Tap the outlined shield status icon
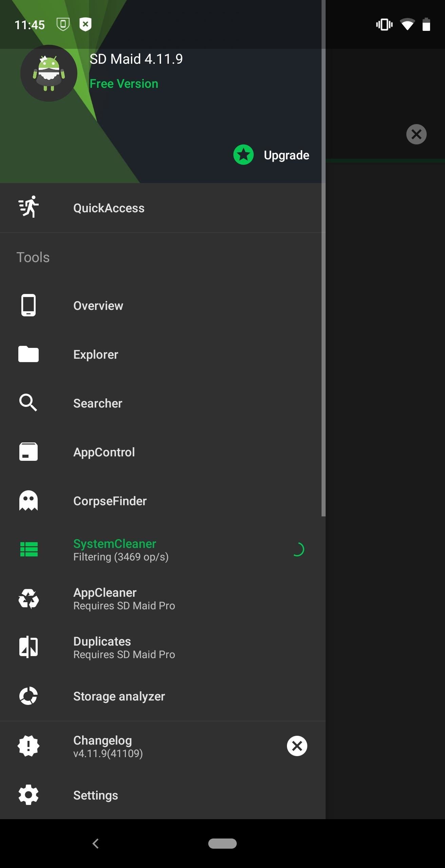This screenshot has width=445, height=868. coord(63,24)
